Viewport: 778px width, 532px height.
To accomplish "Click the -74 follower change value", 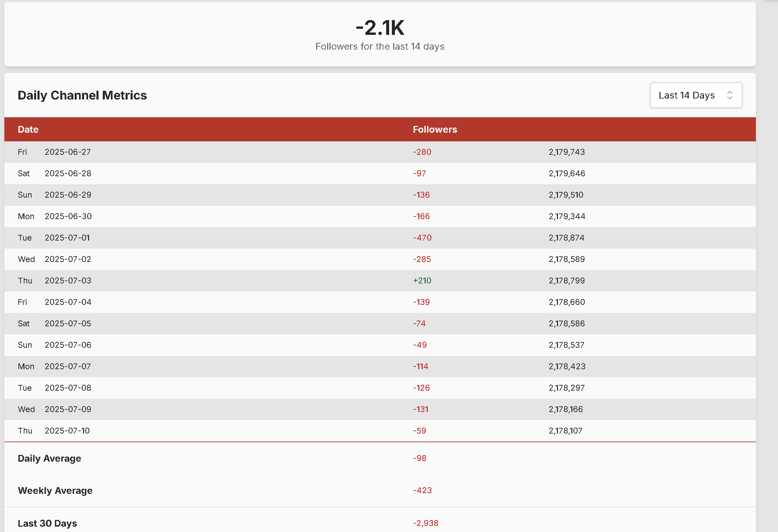I will click(419, 323).
